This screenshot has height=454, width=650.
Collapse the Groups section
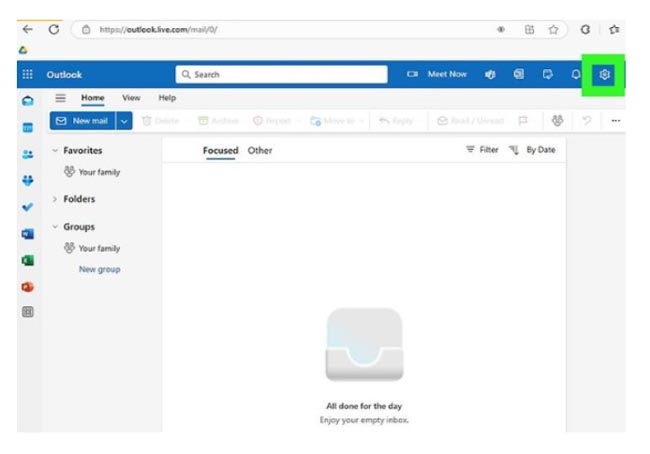coord(55,227)
